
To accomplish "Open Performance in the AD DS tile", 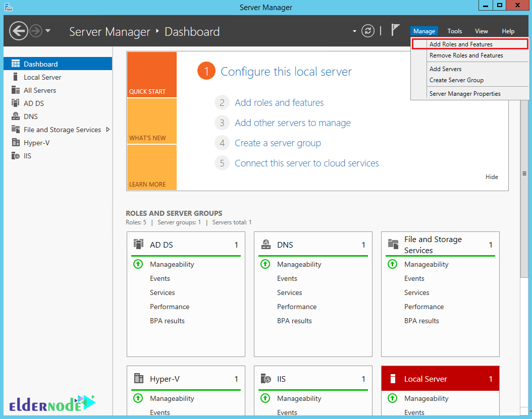I will pos(170,307).
